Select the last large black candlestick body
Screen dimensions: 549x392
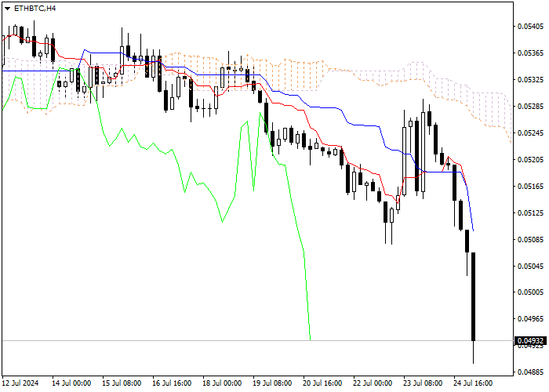(x=474, y=296)
